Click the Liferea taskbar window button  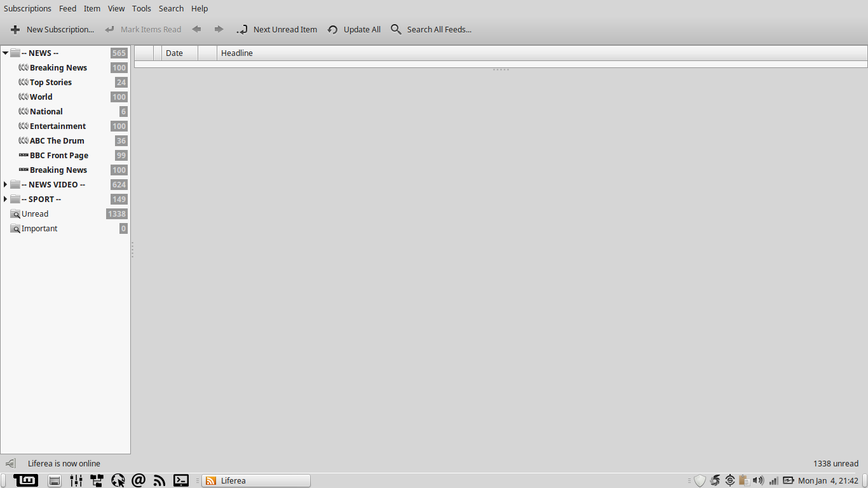[x=256, y=480]
